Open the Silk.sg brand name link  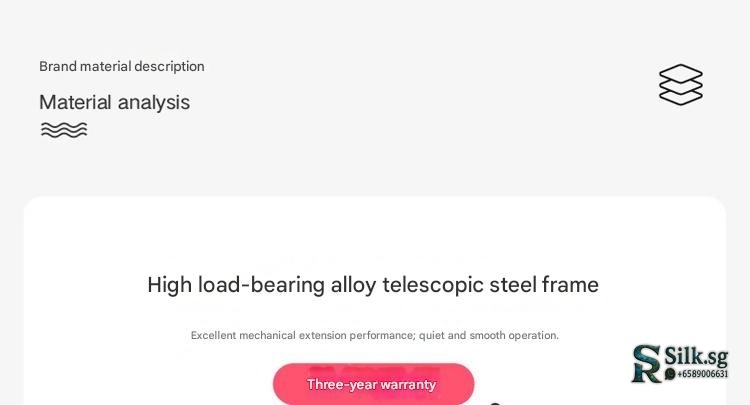[696, 355]
